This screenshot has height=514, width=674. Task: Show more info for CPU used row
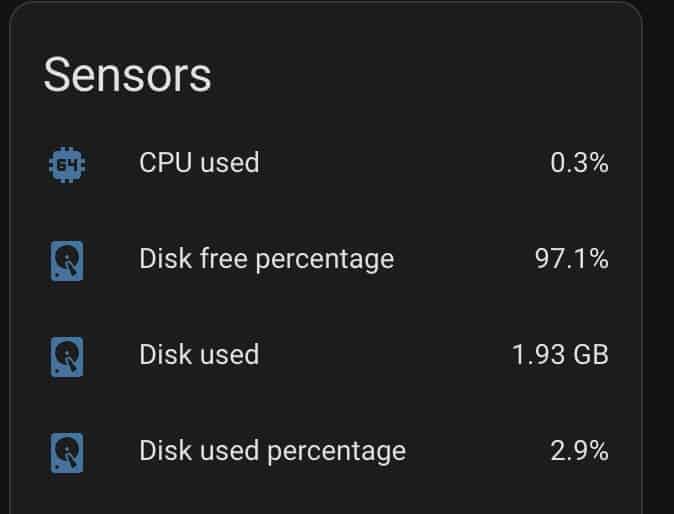click(x=326, y=163)
